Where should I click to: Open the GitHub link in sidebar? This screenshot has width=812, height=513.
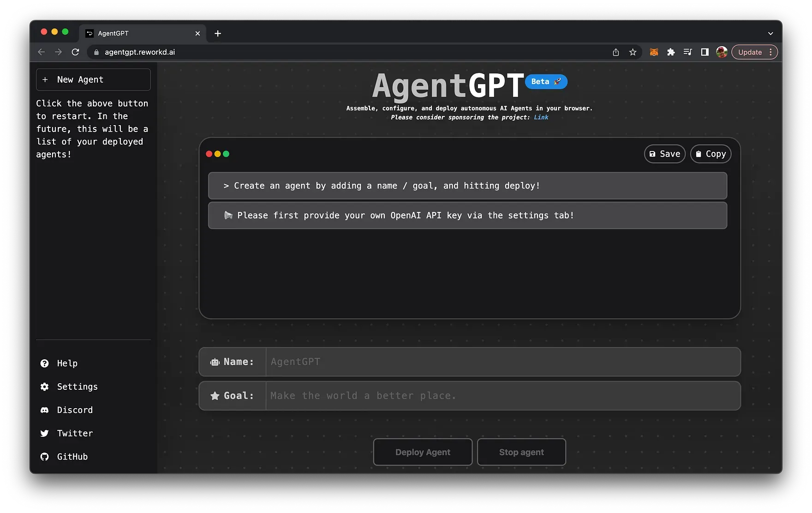[x=72, y=457]
